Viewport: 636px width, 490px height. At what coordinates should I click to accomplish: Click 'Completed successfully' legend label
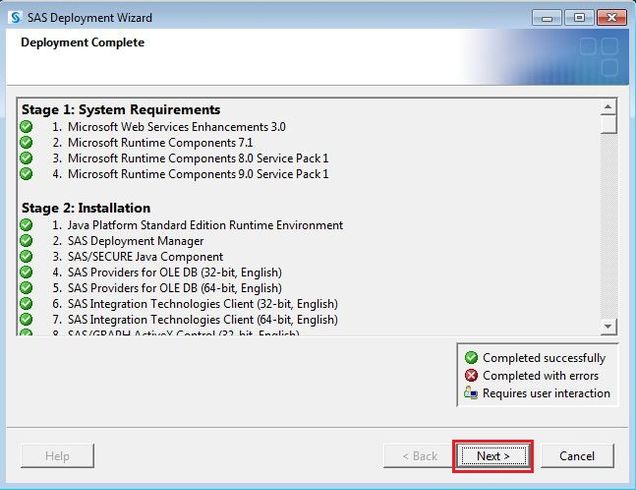click(544, 358)
